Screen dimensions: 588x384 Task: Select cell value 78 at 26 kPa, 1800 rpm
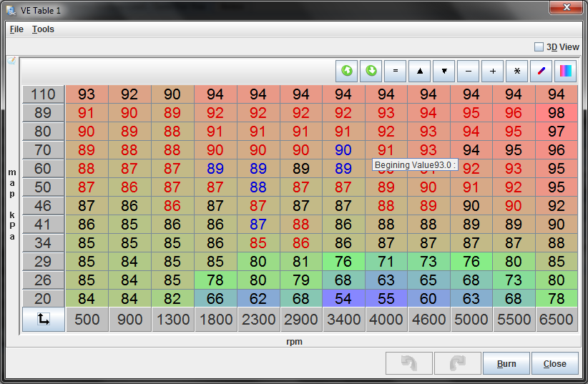[x=215, y=280]
